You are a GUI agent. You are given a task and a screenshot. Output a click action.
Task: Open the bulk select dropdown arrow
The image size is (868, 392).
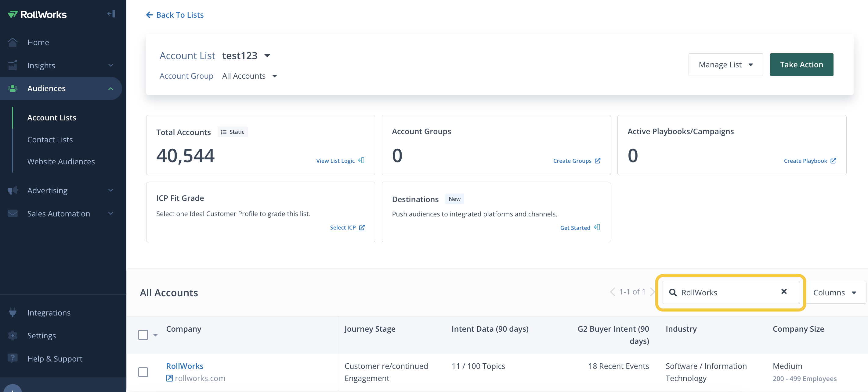point(155,335)
